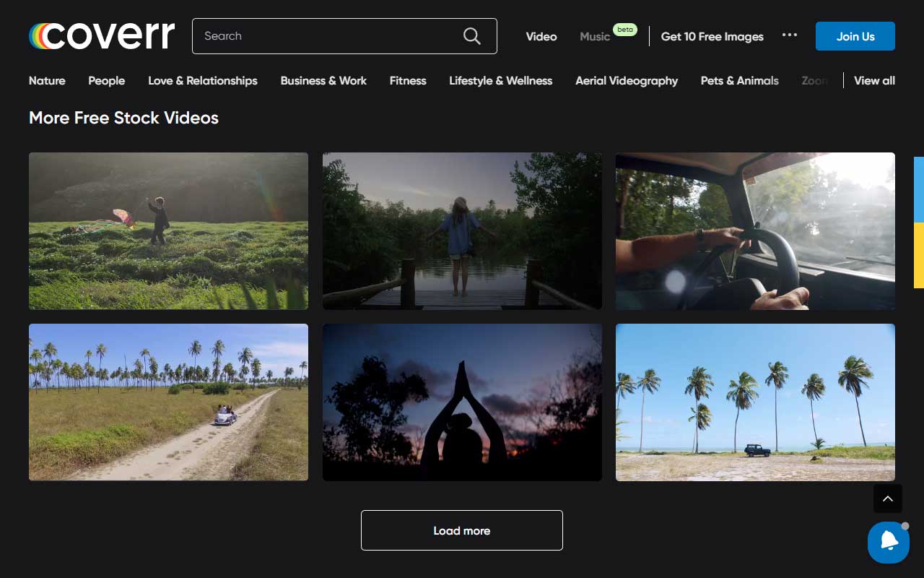Select the People category

coord(106,80)
